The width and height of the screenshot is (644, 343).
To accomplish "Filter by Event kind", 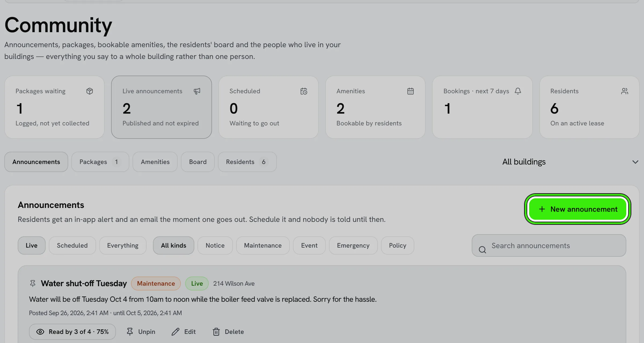I will (309, 245).
